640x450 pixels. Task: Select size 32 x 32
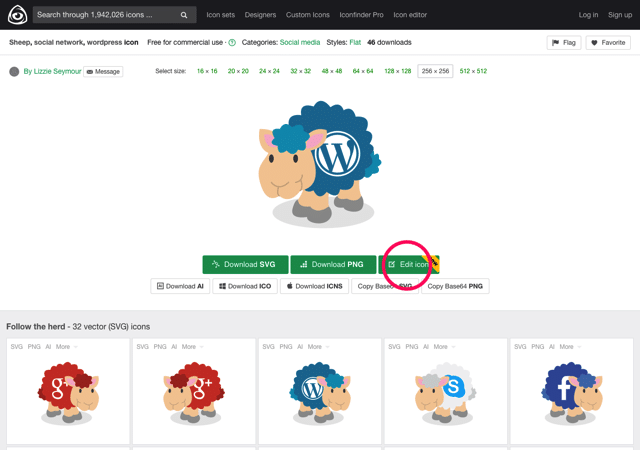pos(300,71)
